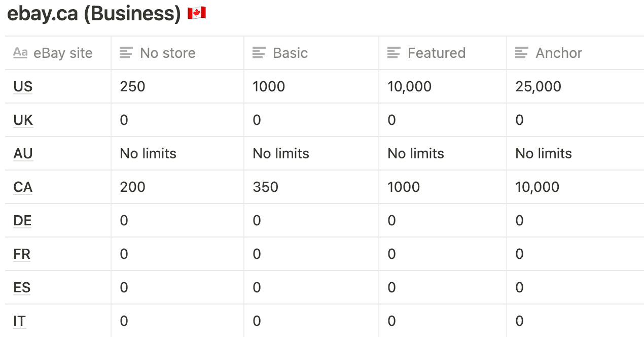Select the AU Featured cell No limits
Screen dimensions: 644x337
pyautogui.click(x=442, y=153)
